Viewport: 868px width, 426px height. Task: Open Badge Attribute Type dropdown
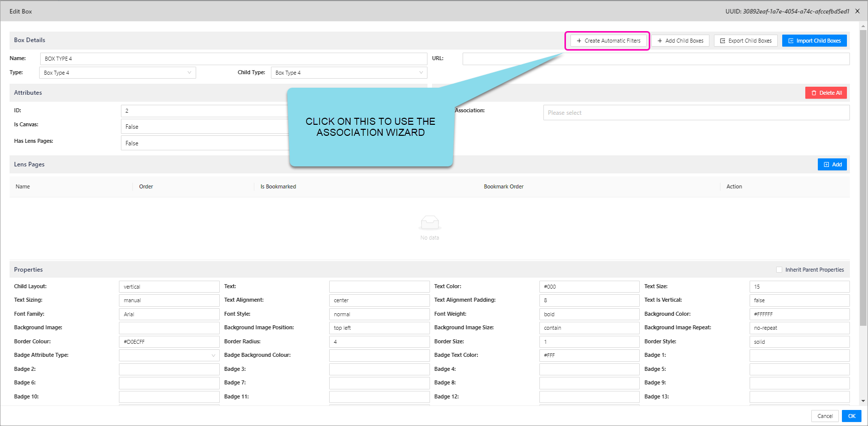coord(169,355)
